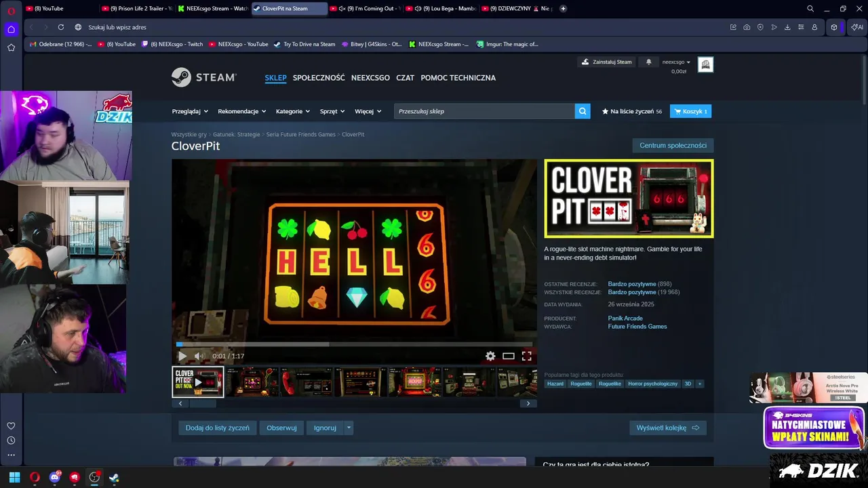Open developer Panik Arcade link
This screenshot has height=488, width=868.
click(625, 319)
